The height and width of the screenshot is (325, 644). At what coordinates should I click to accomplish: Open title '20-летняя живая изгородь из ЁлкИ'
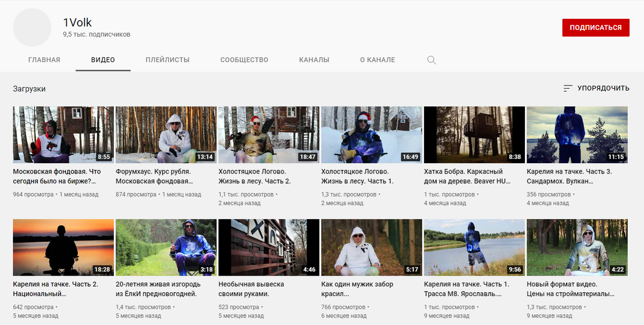(x=158, y=289)
